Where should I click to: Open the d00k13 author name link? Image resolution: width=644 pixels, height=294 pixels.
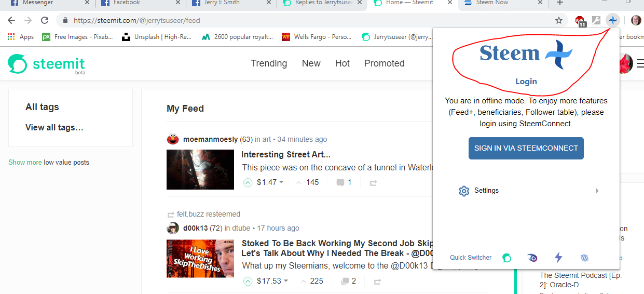[x=196, y=228]
